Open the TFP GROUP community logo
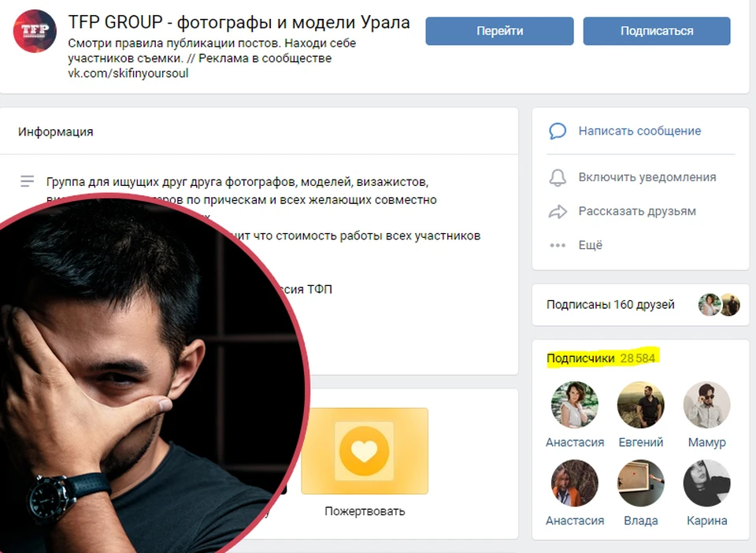The image size is (756, 553). (35, 31)
